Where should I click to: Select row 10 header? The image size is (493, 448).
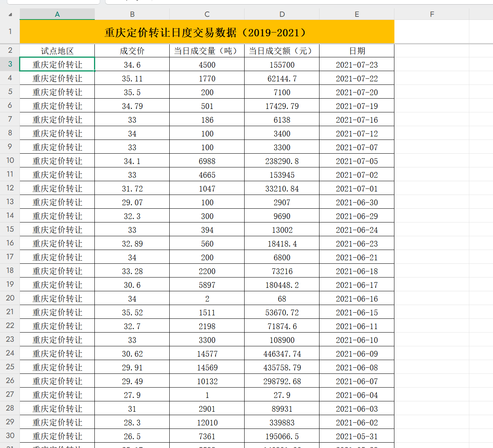(x=10, y=161)
